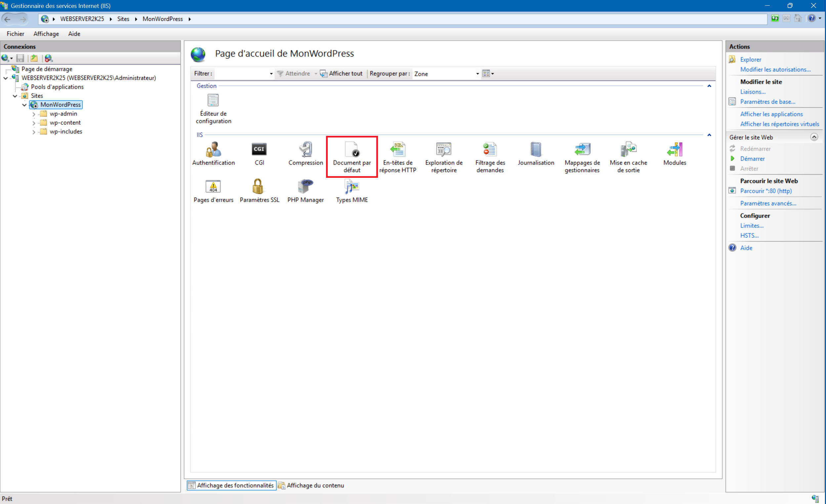Collapse the Sites tree node
Viewport: 826px width, 504px height.
point(15,96)
